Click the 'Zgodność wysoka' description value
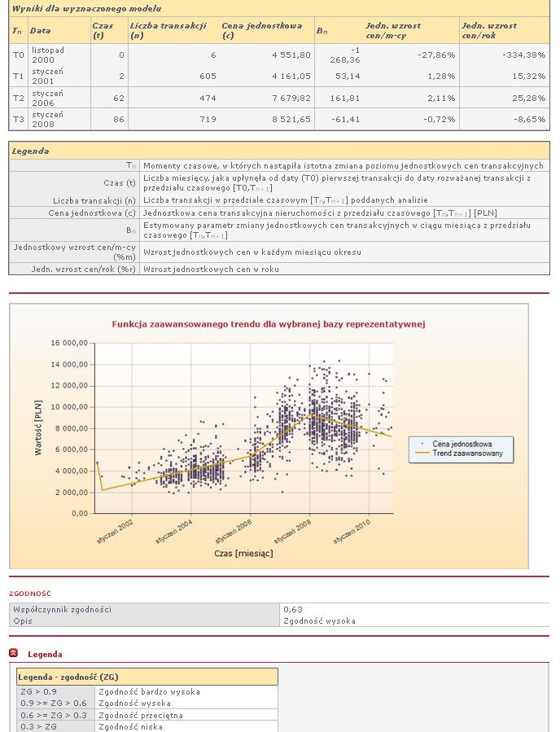The height and width of the screenshot is (732, 560). pyautogui.click(x=319, y=621)
